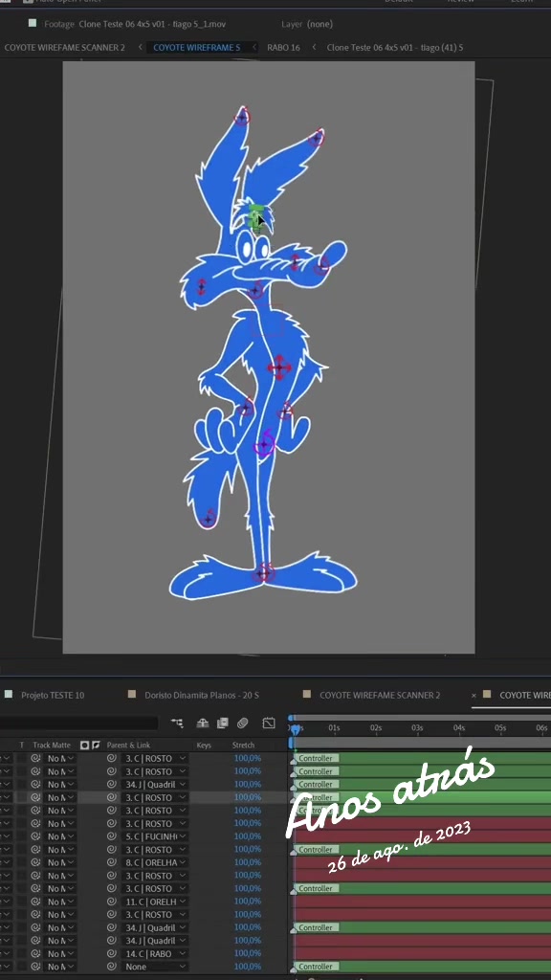Select the right ear tip controller
Viewport: 551px width, 980px height.
[317, 137]
